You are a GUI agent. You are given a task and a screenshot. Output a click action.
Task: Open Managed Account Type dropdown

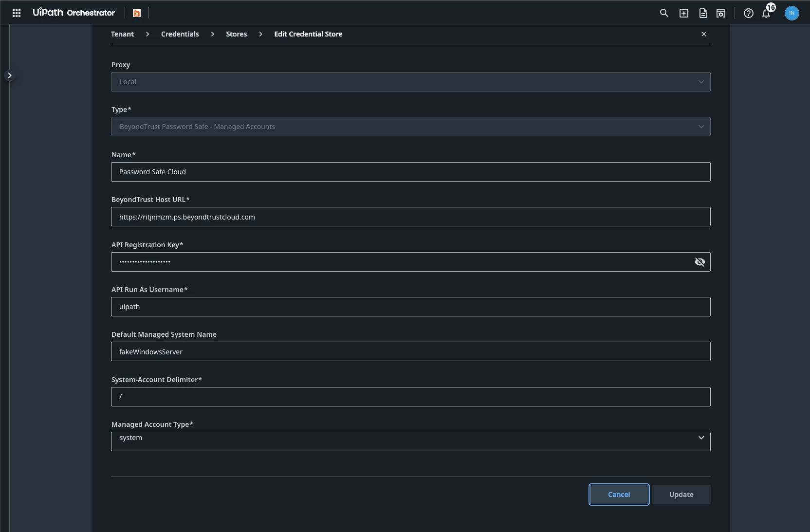point(411,441)
